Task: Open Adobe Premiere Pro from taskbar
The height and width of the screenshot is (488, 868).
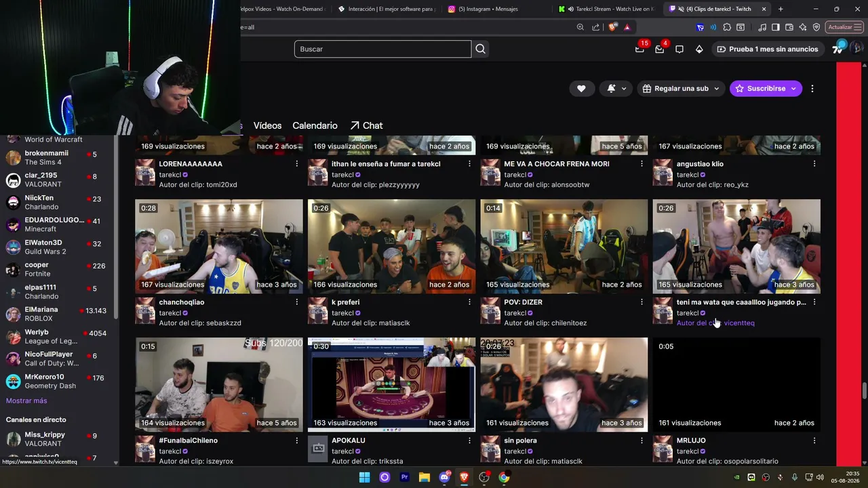Action: tap(405, 477)
